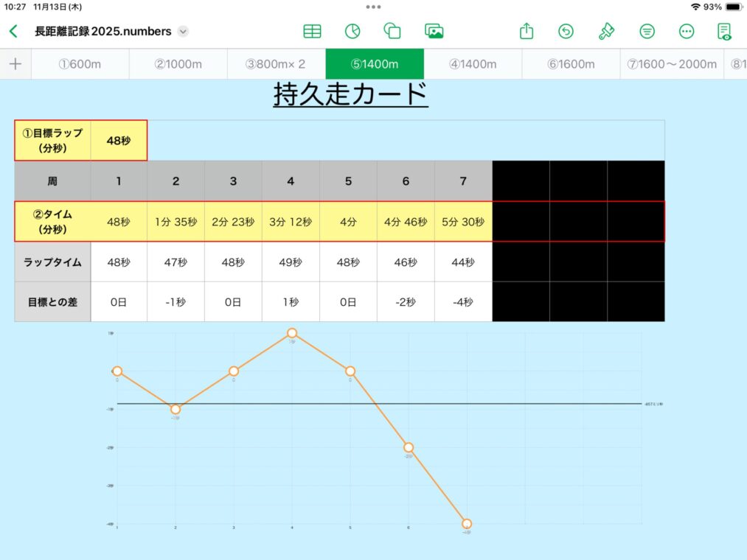Tap the undo icon
This screenshot has width=747, height=560.
click(x=566, y=32)
